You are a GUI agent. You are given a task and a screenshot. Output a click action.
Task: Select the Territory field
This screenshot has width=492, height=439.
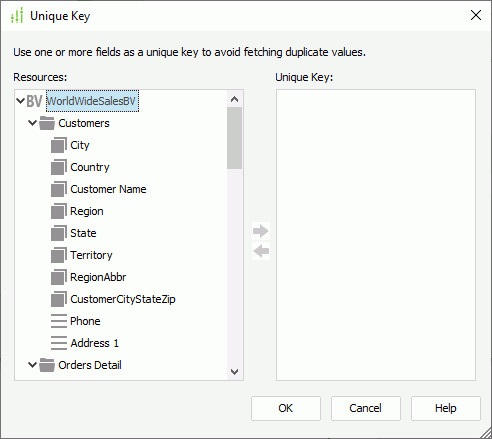tap(91, 255)
